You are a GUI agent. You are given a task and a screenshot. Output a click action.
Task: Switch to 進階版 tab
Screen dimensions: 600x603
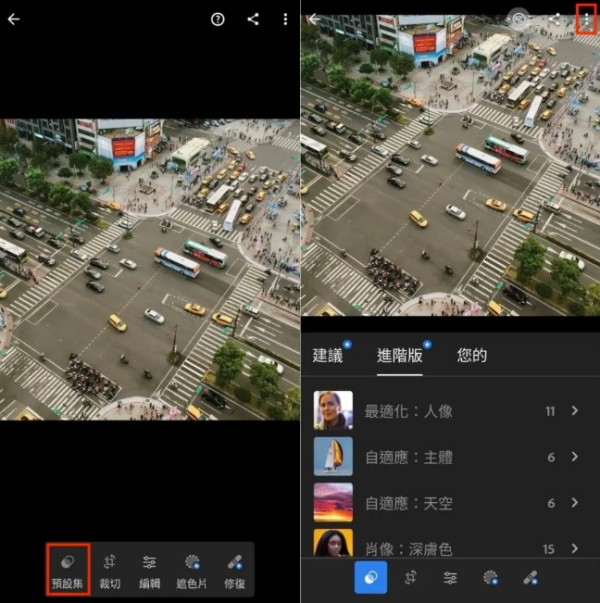point(400,355)
